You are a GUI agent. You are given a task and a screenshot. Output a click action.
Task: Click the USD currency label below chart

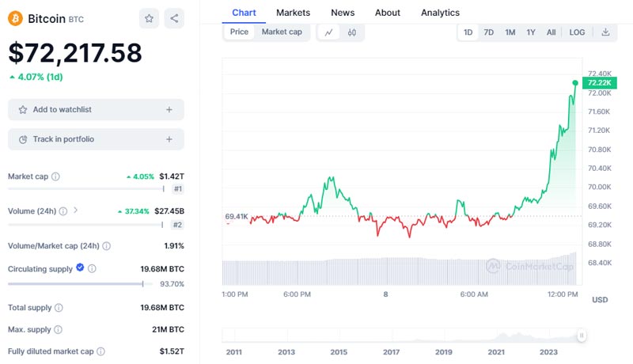coord(600,300)
